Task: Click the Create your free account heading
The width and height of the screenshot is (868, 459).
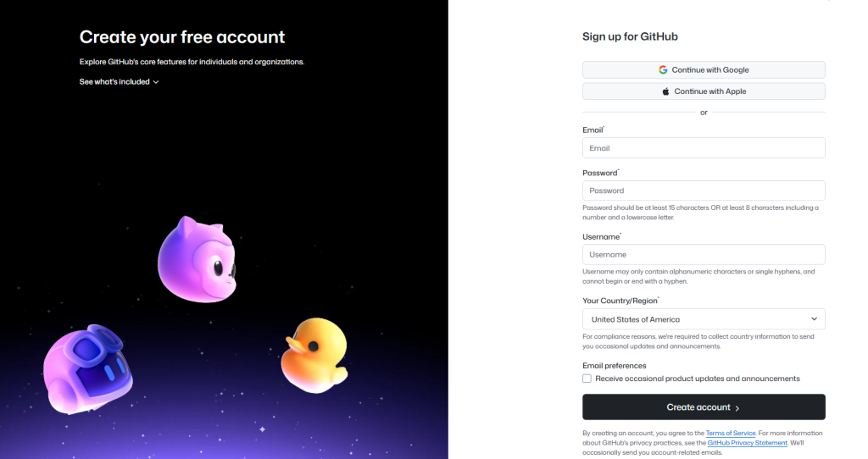Action: [x=182, y=37]
